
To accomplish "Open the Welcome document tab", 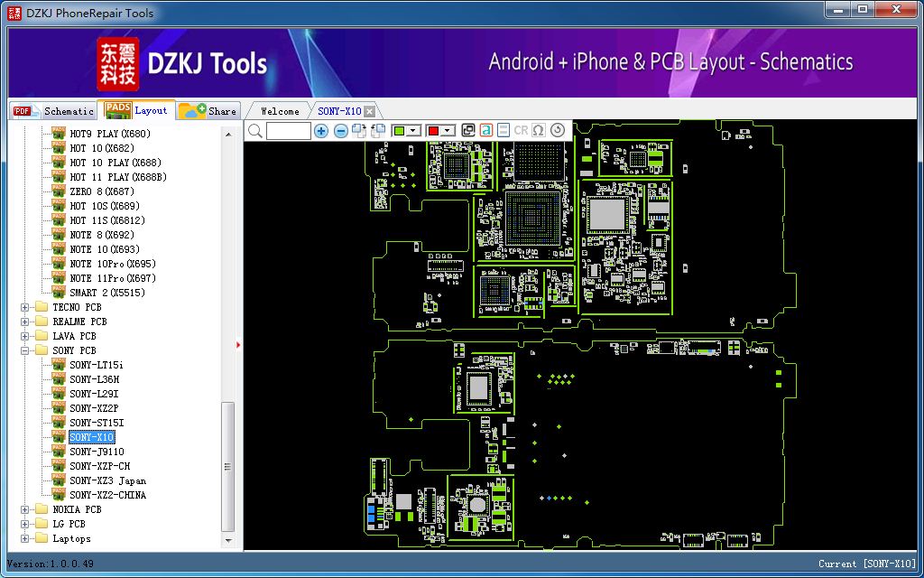I will click(280, 111).
